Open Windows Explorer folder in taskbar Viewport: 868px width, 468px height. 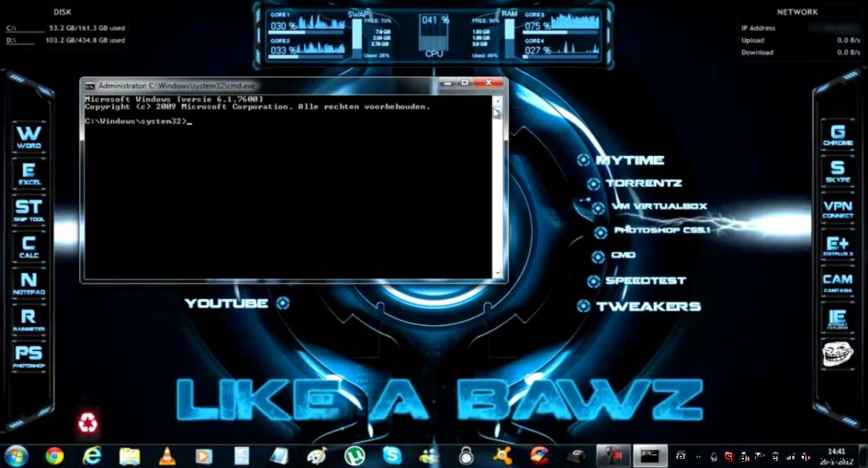pos(129,456)
